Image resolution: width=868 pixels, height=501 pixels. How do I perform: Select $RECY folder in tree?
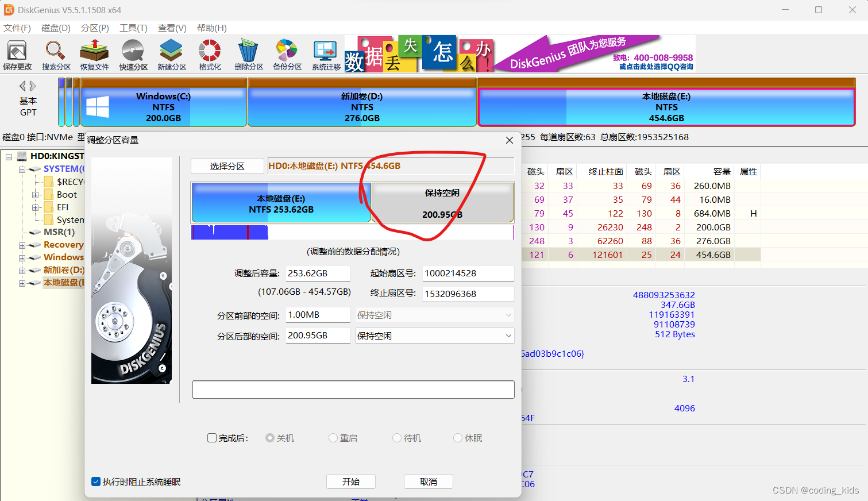pos(70,182)
